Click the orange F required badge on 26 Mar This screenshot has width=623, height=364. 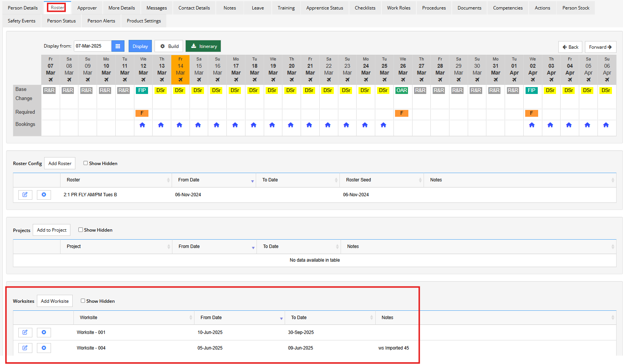tap(402, 113)
